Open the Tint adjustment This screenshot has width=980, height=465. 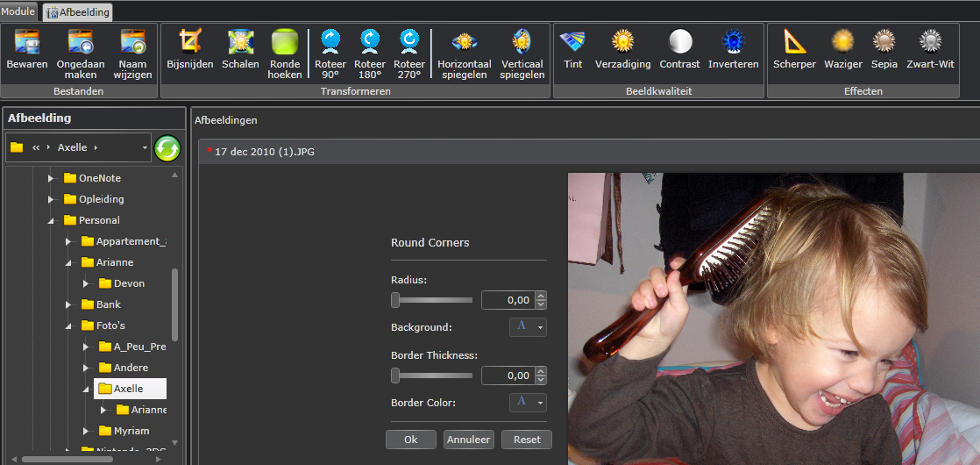click(572, 41)
